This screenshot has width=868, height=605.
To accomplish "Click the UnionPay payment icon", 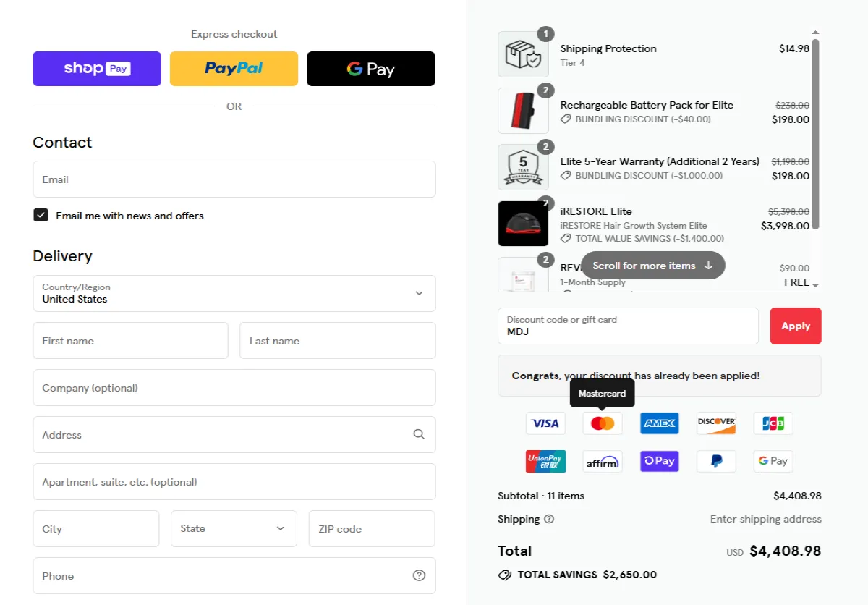I will 545,461.
